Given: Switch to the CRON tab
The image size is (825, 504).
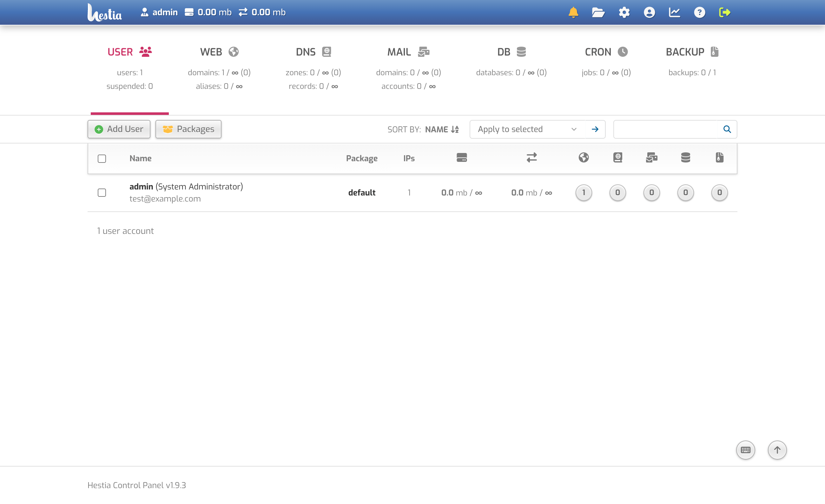Looking at the screenshot, I should tap(606, 52).
